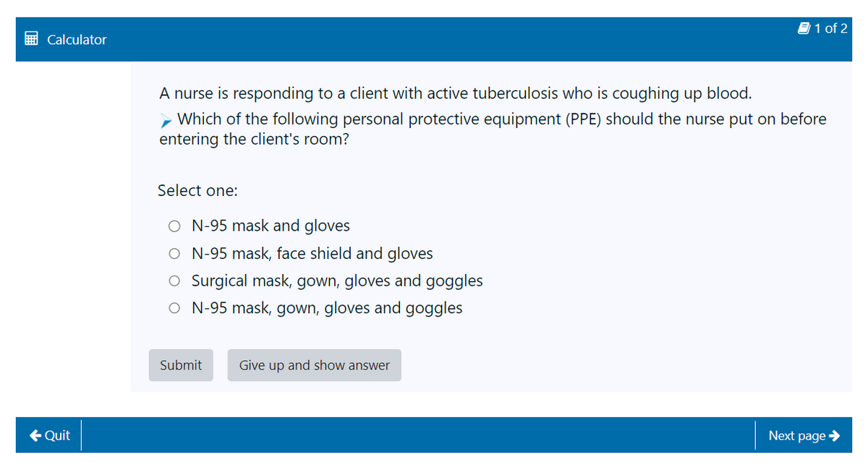Select the Surgical mask option radio button
The height and width of the screenshot is (470, 868).
(x=174, y=281)
